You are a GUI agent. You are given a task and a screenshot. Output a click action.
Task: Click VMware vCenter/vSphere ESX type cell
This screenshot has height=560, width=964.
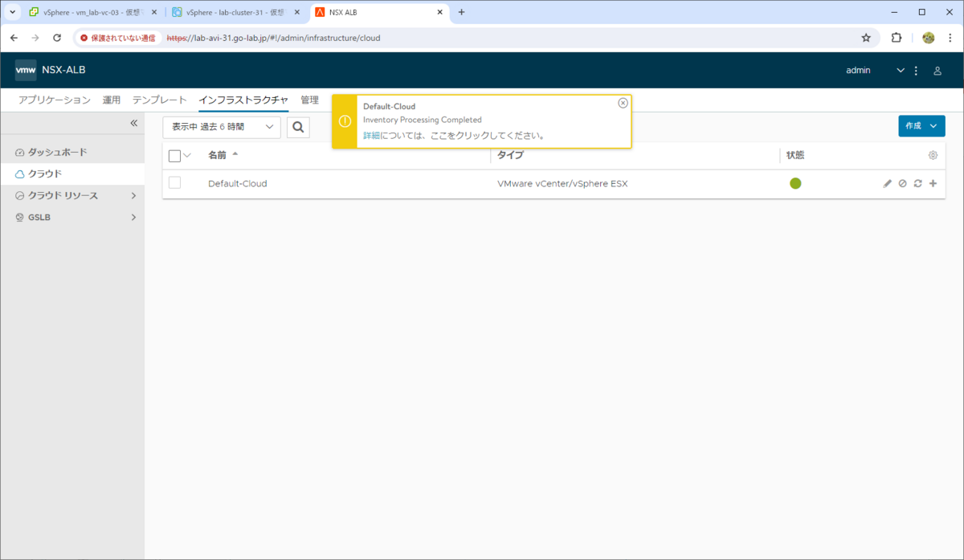point(562,183)
